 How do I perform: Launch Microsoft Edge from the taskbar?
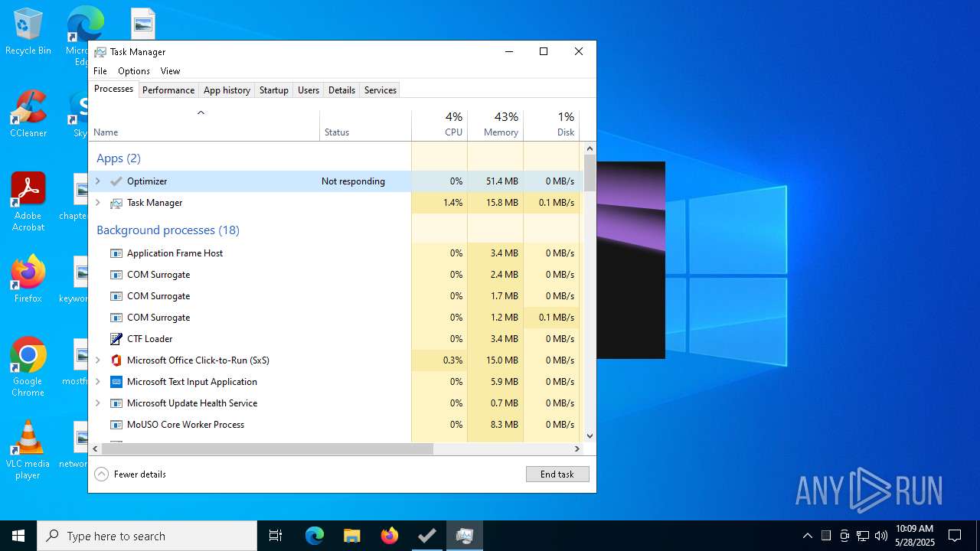point(315,536)
